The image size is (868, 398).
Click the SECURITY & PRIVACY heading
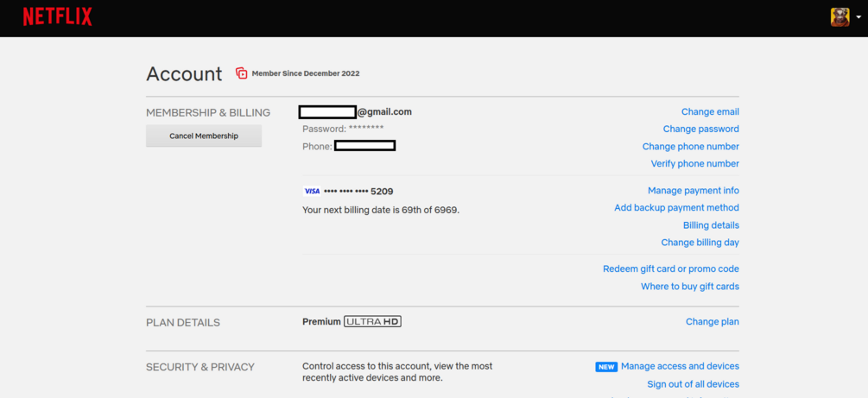(x=200, y=367)
